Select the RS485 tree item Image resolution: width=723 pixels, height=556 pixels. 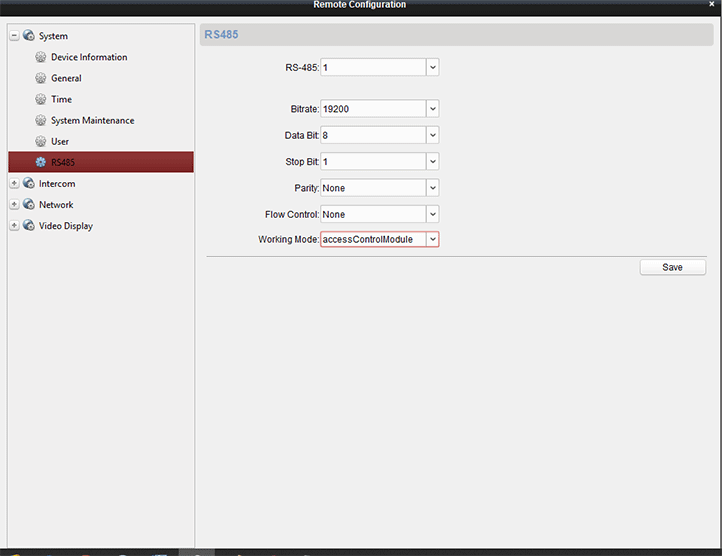click(x=101, y=162)
